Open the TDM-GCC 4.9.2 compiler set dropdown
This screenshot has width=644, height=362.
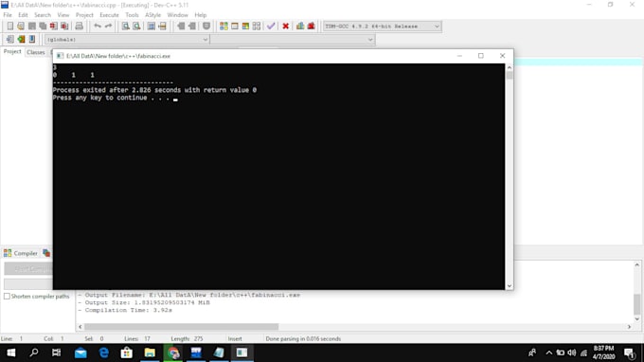382,27
